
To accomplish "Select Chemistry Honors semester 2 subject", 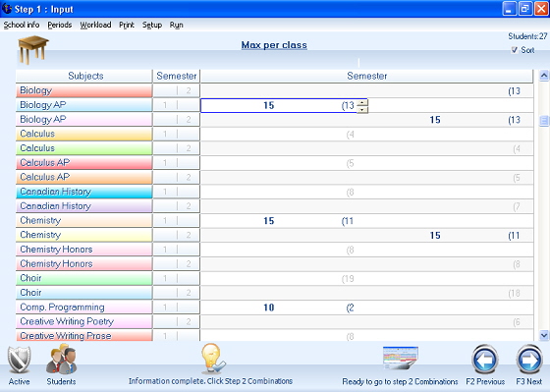I will (84, 263).
